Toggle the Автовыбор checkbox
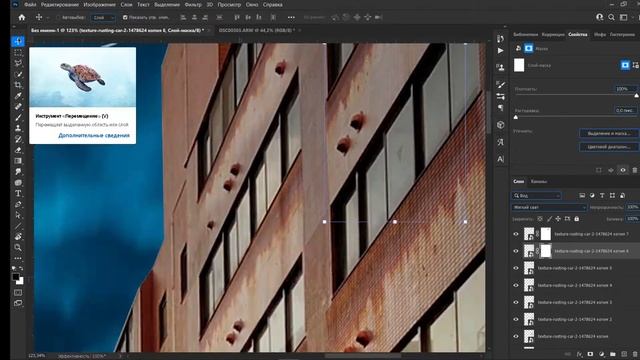The image size is (640, 360). coord(58,18)
